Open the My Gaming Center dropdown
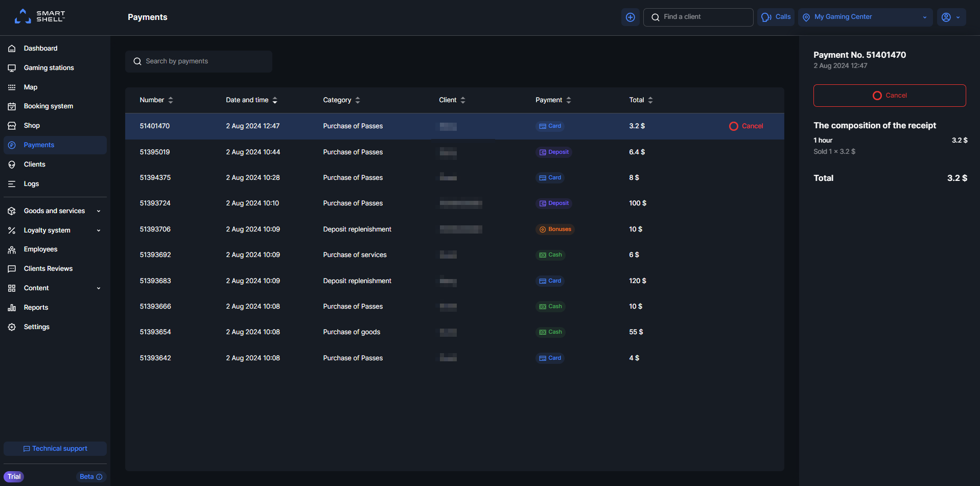Image resolution: width=980 pixels, height=486 pixels. (865, 17)
